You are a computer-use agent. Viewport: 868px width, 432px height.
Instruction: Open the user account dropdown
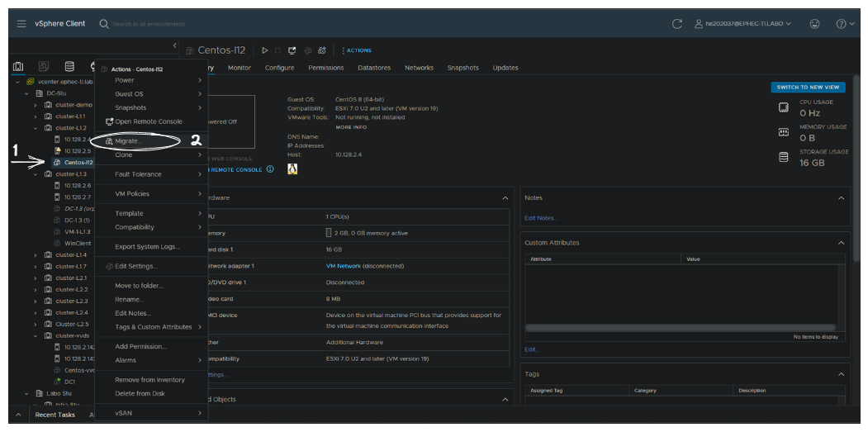[x=742, y=24]
